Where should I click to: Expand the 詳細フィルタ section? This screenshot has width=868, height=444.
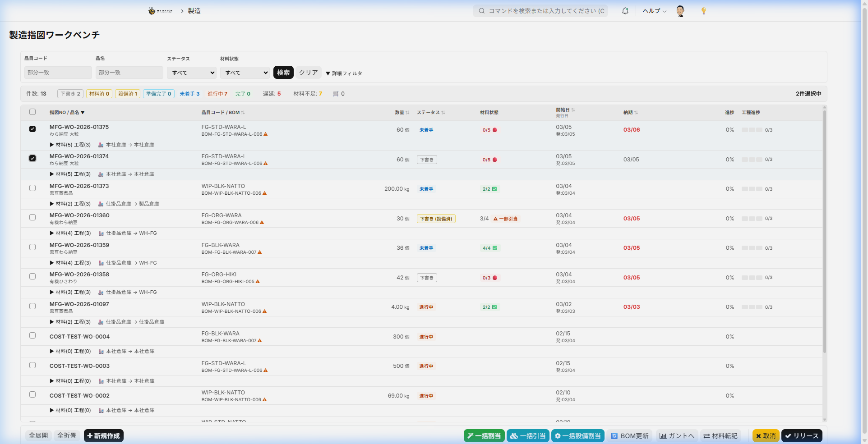[344, 73]
